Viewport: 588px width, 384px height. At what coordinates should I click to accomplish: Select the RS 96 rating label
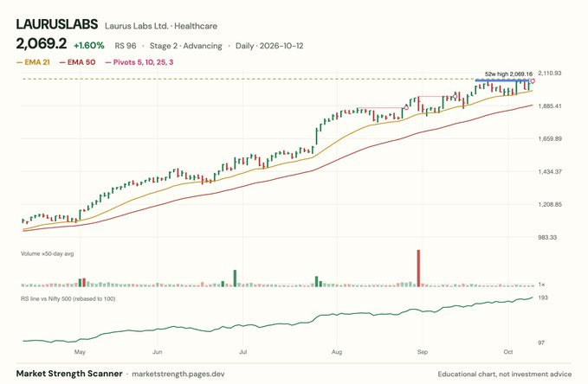[x=126, y=46]
